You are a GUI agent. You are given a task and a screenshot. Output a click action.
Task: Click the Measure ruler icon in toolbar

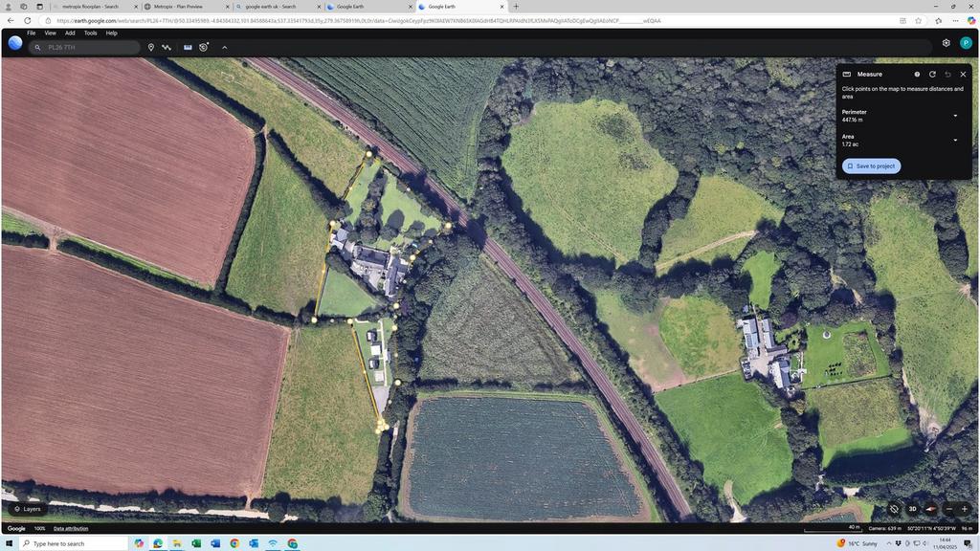pos(188,48)
